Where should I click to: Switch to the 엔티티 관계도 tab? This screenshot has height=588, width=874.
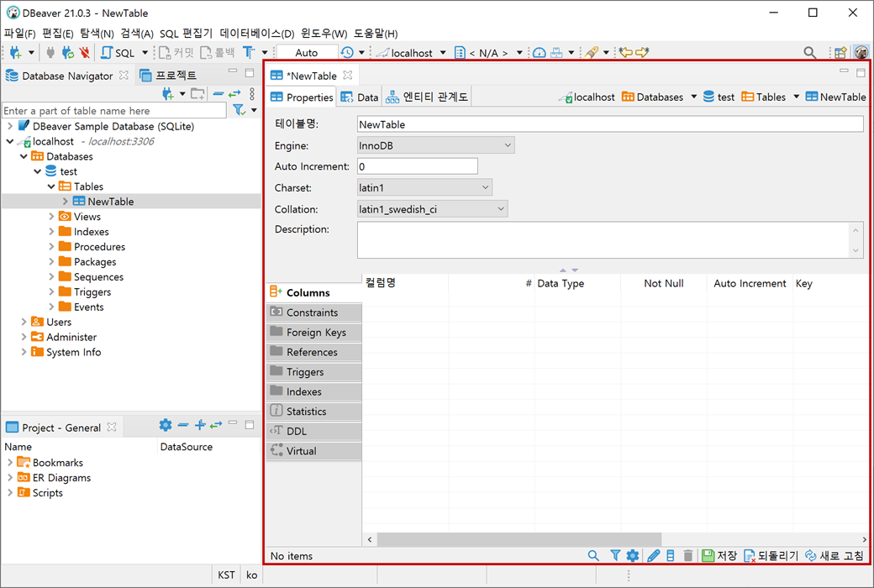[x=428, y=97]
